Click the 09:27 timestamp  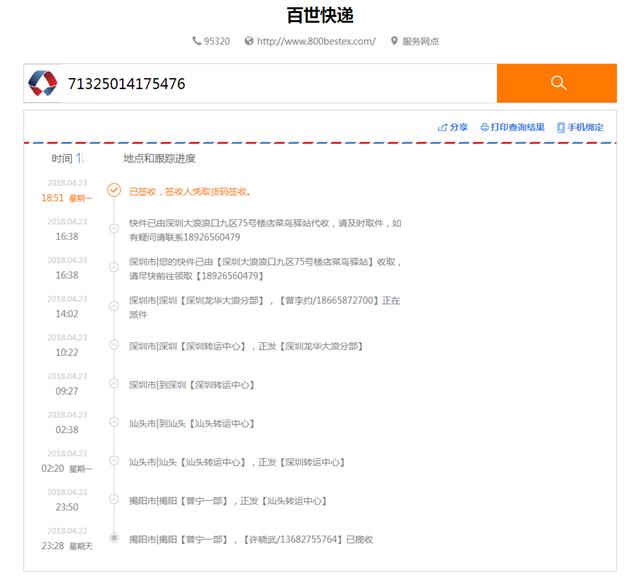coord(67,391)
